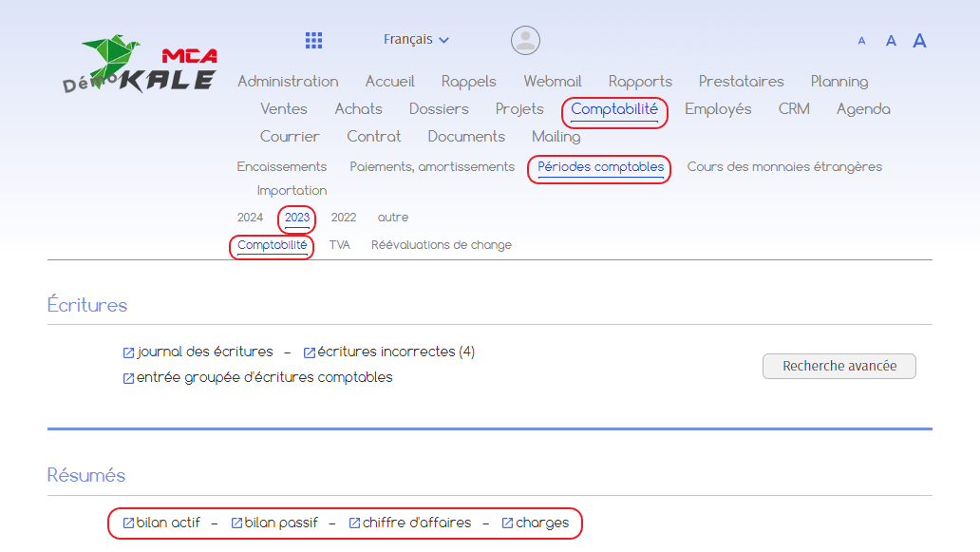980x552 pixels.
Task: Open entrée groupée d'écritures comptables
Action: point(264,377)
